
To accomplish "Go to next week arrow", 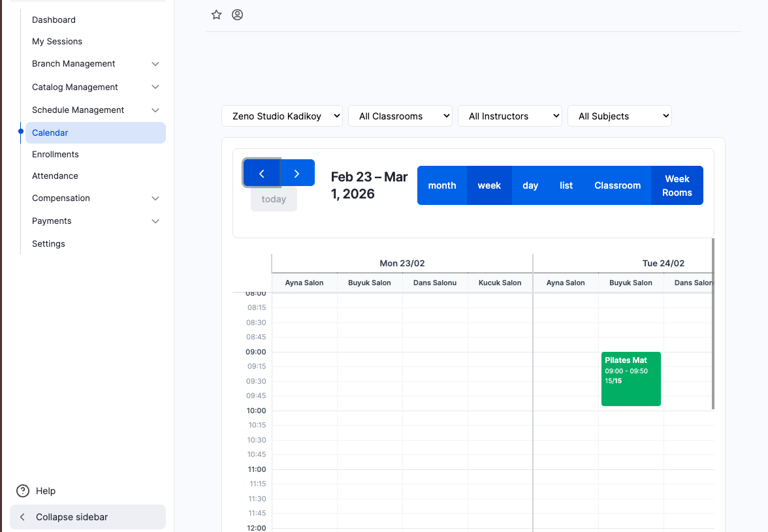I will pos(296,173).
